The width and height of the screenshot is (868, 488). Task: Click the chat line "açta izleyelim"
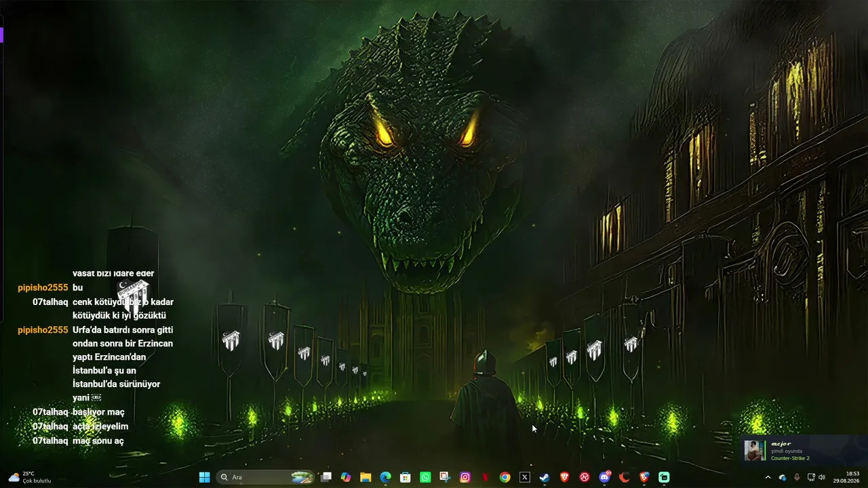pyautogui.click(x=100, y=426)
